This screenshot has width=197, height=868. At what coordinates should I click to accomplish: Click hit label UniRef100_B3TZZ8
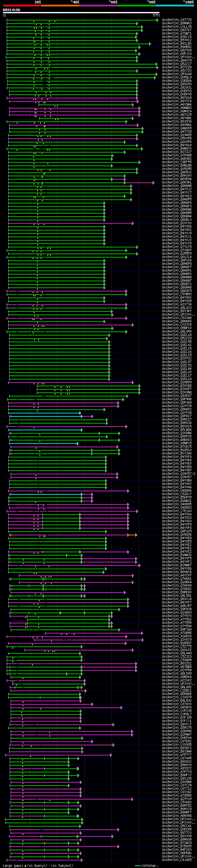click(x=177, y=67)
